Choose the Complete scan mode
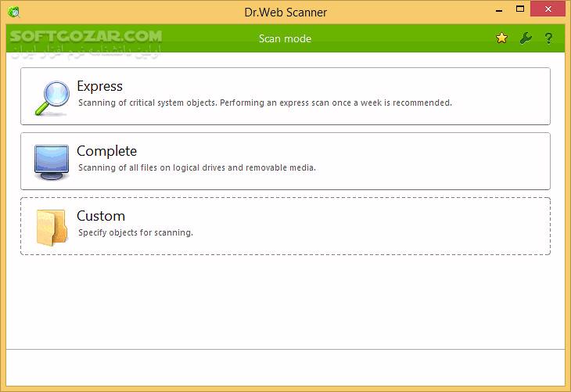The height and width of the screenshot is (392, 571). pos(285,161)
